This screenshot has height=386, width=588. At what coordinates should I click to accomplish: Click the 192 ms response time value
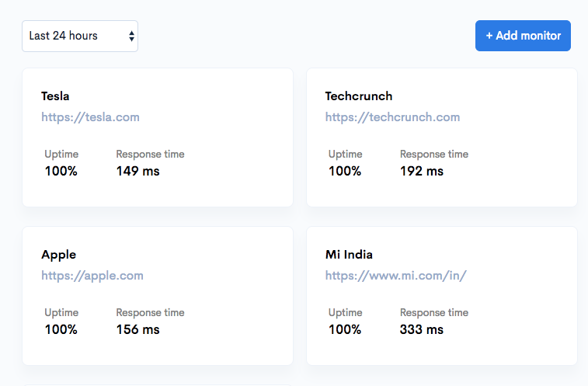tap(422, 171)
